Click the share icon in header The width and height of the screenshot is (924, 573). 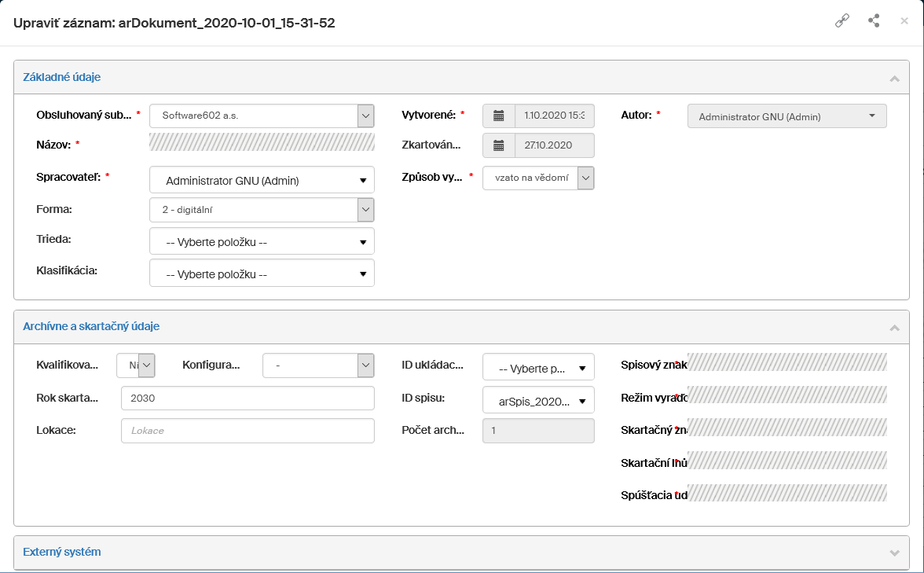(x=874, y=21)
